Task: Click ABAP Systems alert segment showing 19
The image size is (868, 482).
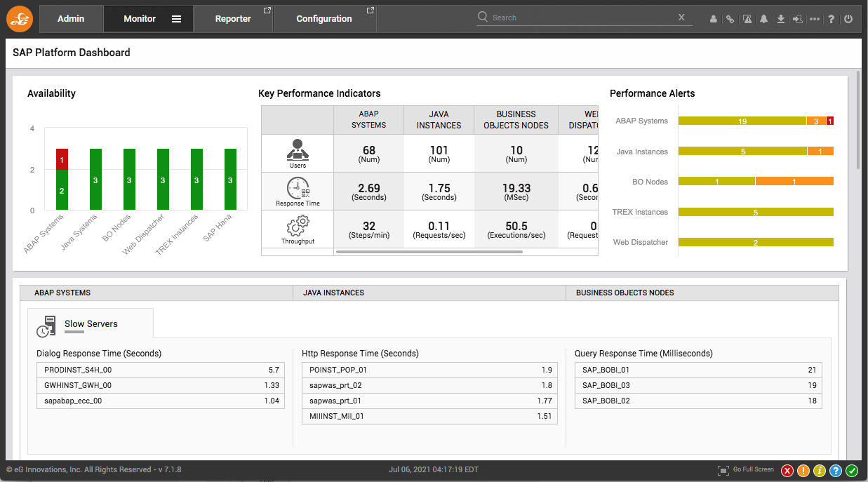Action: tap(742, 121)
